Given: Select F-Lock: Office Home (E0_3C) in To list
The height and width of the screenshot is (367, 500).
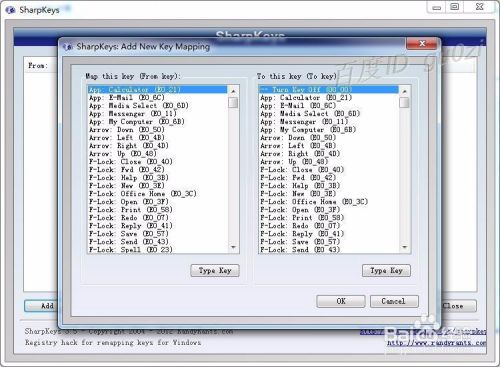Looking at the screenshot, I should click(329, 202).
